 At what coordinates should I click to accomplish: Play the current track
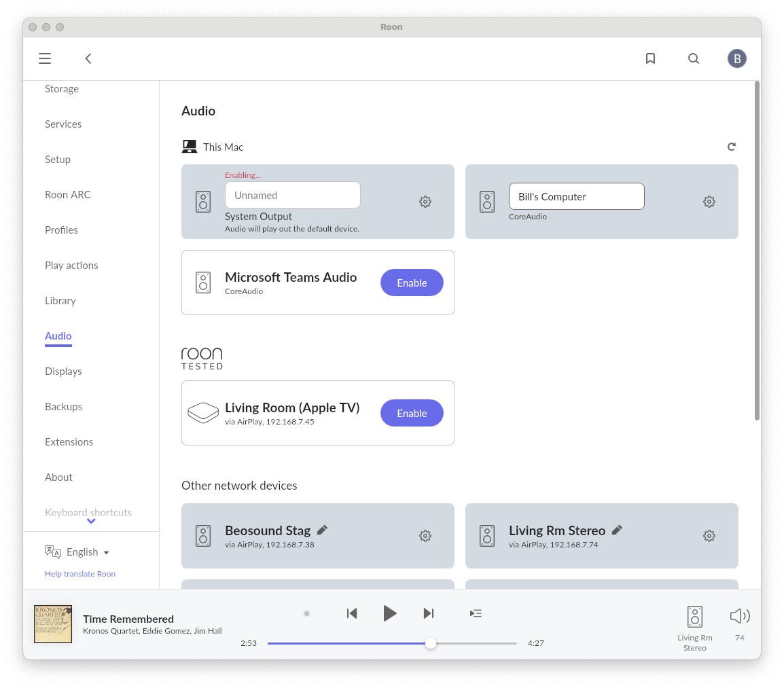click(x=389, y=613)
